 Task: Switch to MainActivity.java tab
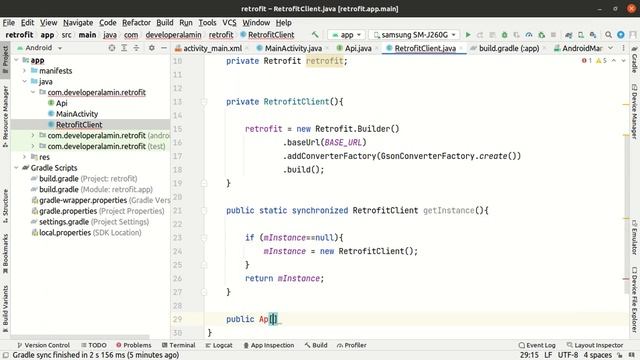point(293,48)
